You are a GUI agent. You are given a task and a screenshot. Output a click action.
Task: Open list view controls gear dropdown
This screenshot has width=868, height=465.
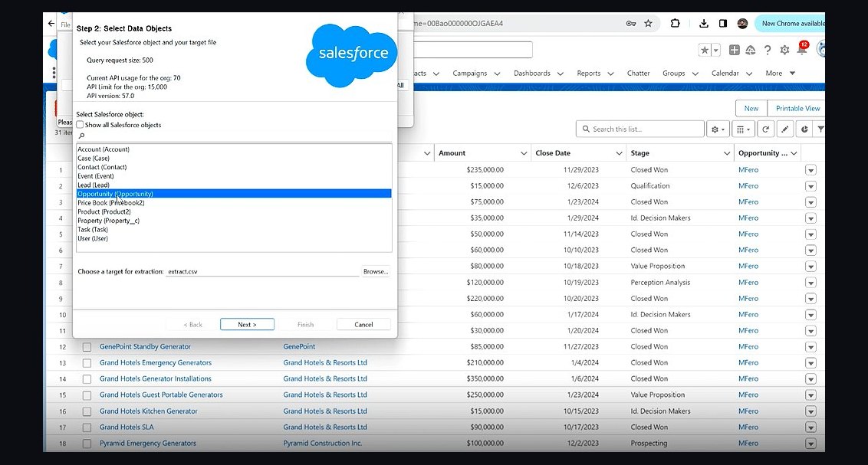[718, 129]
